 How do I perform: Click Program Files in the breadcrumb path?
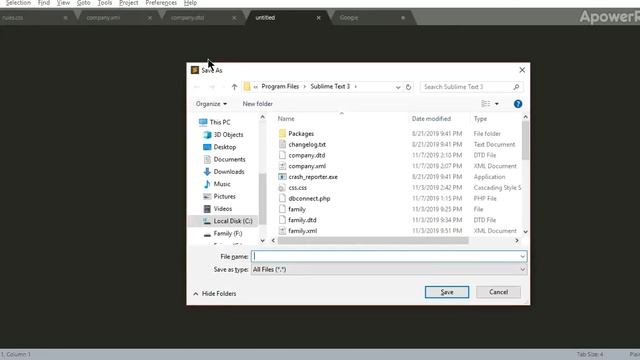tap(280, 87)
